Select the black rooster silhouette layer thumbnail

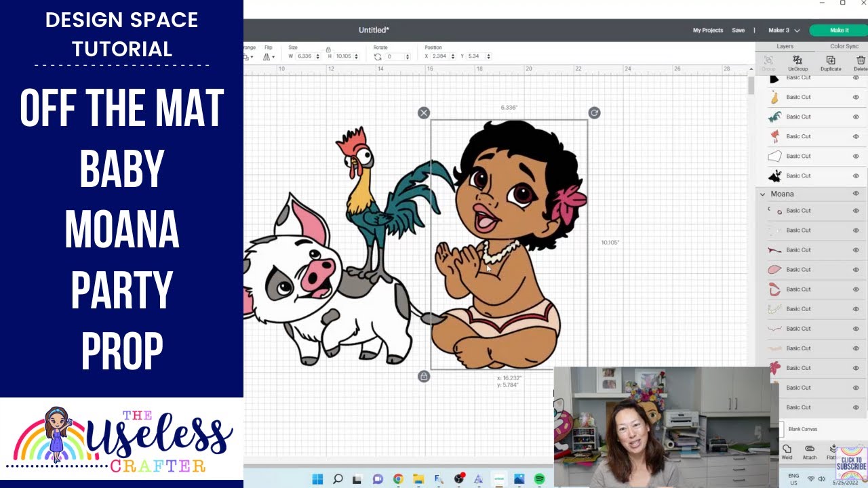(774, 176)
